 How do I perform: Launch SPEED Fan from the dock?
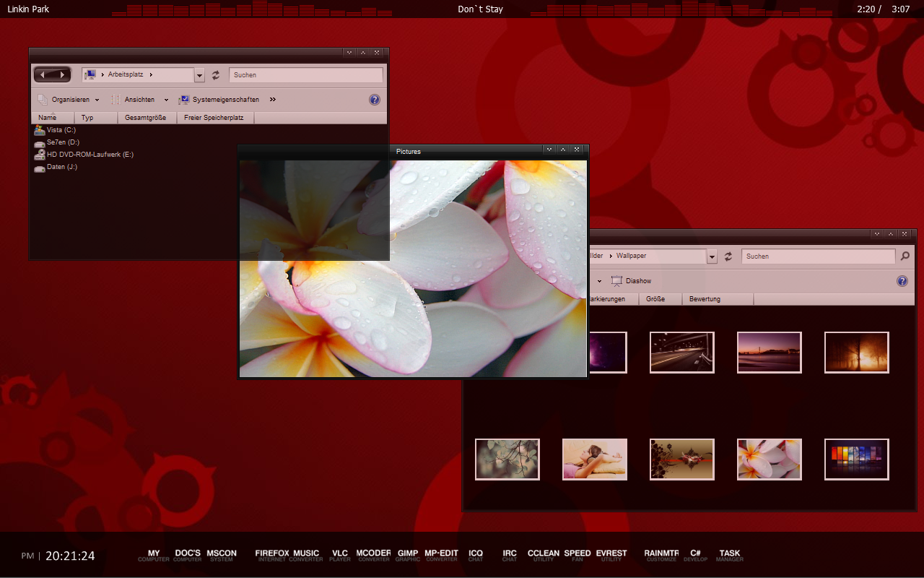point(577,556)
